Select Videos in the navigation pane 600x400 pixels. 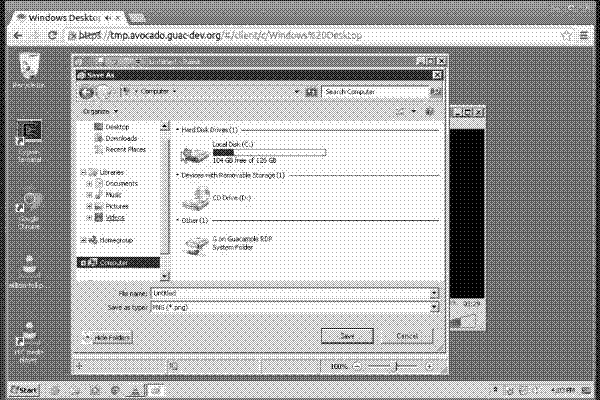115,218
